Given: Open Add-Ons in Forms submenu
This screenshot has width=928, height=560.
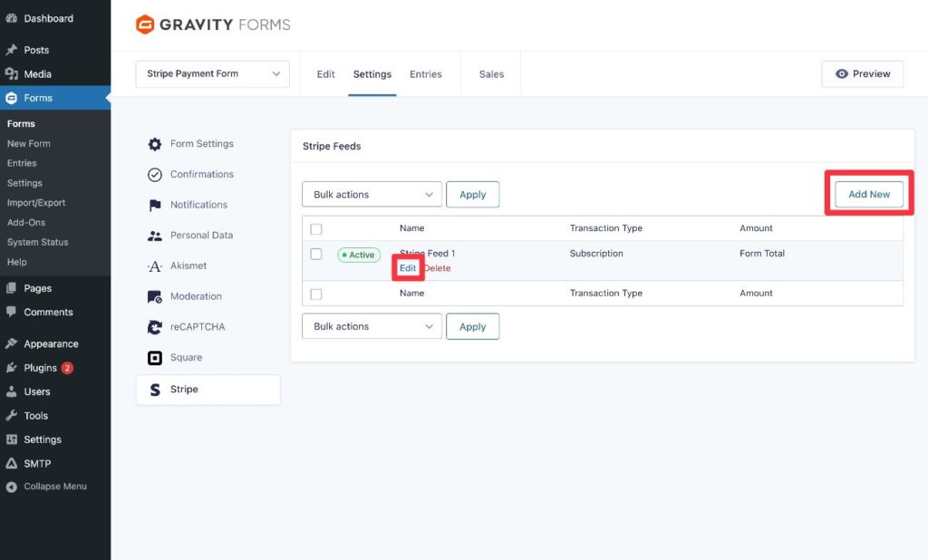Looking at the screenshot, I should coord(26,223).
